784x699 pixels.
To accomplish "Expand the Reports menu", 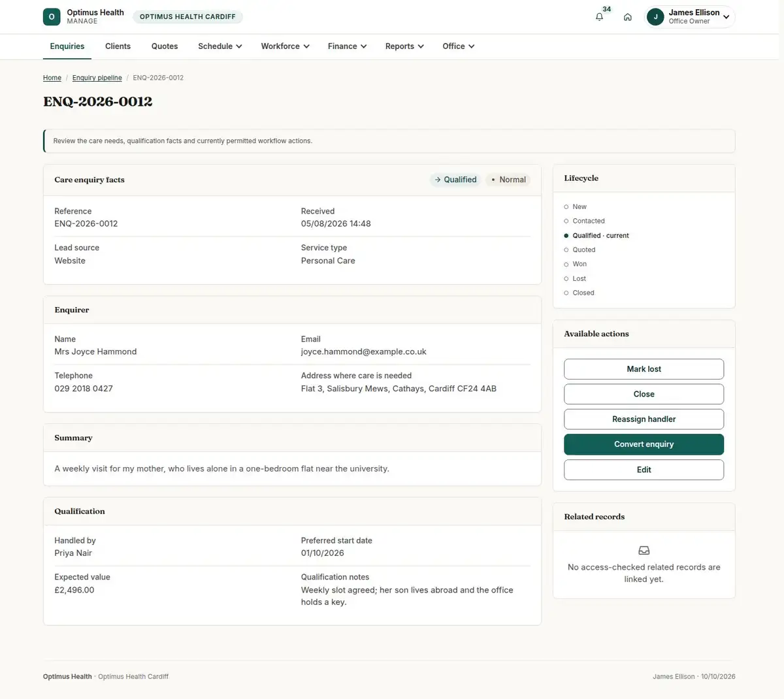I will [x=405, y=46].
